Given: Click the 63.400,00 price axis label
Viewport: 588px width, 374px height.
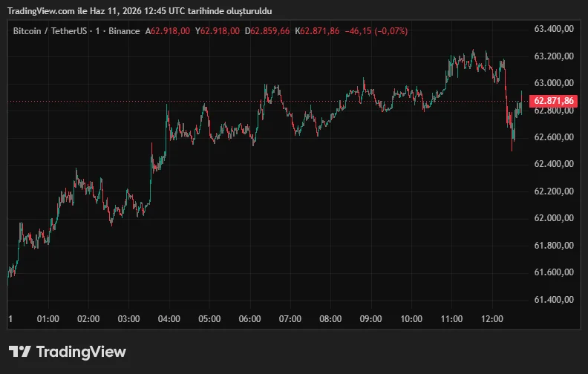Looking at the screenshot, I should pos(554,29).
